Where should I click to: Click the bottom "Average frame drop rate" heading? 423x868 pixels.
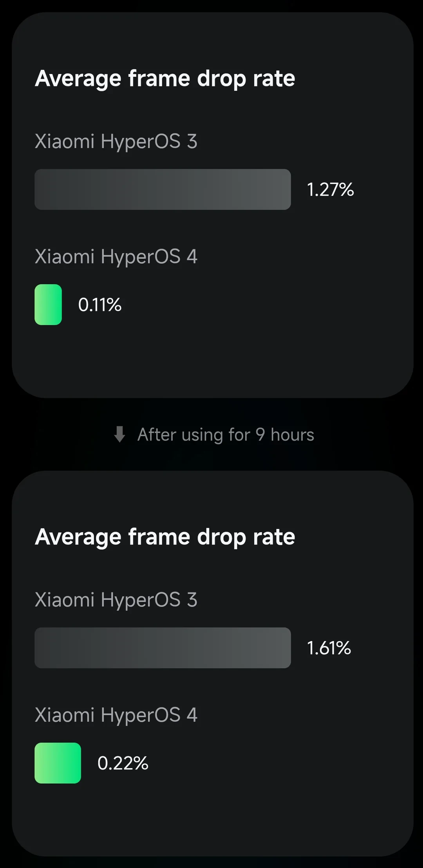(165, 537)
